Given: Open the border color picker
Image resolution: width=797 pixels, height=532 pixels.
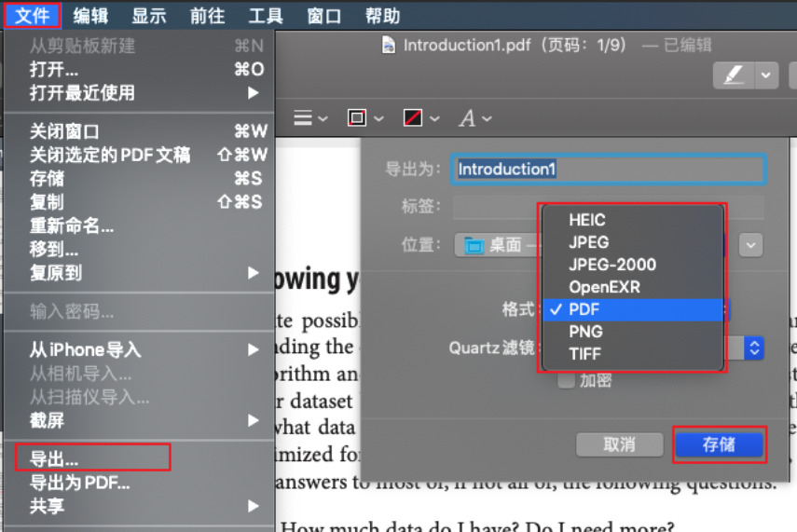Looking at the screenshot, I should (x=365, y=118).
